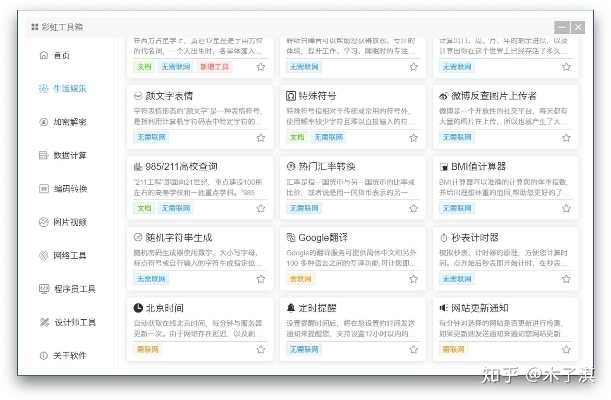Star the 颜文字表情 tool as favorite

click(x=260, y=137)
